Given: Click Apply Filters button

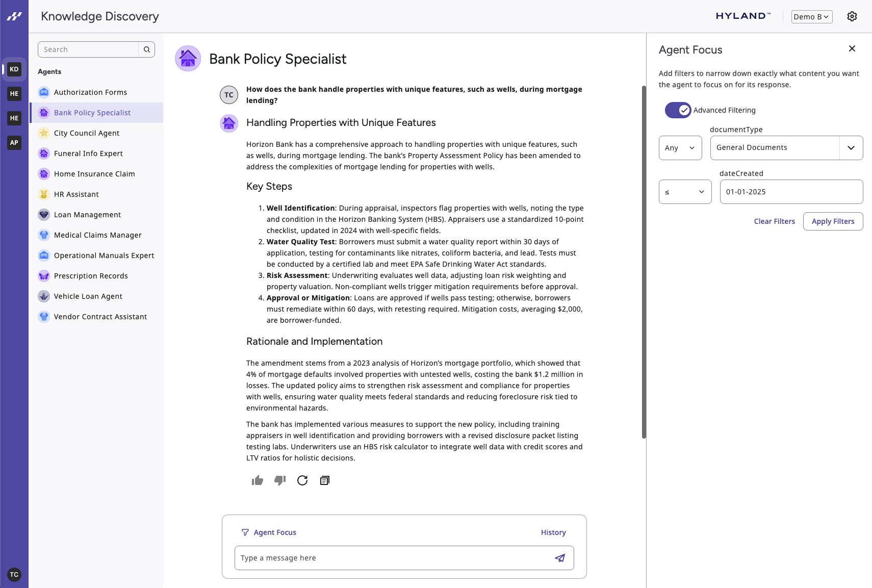Looking at the screenshot, I should click(x=833, y=221).
